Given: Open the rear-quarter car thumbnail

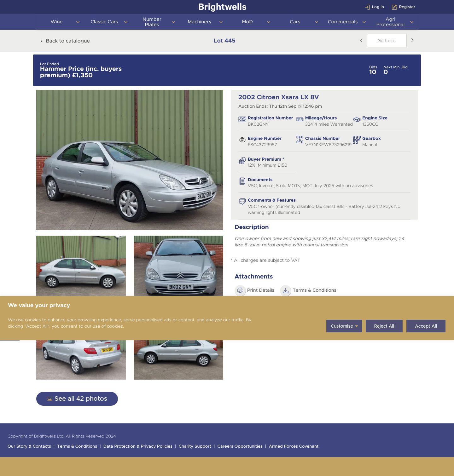Looking at the screenshot, I should (81, 360).
